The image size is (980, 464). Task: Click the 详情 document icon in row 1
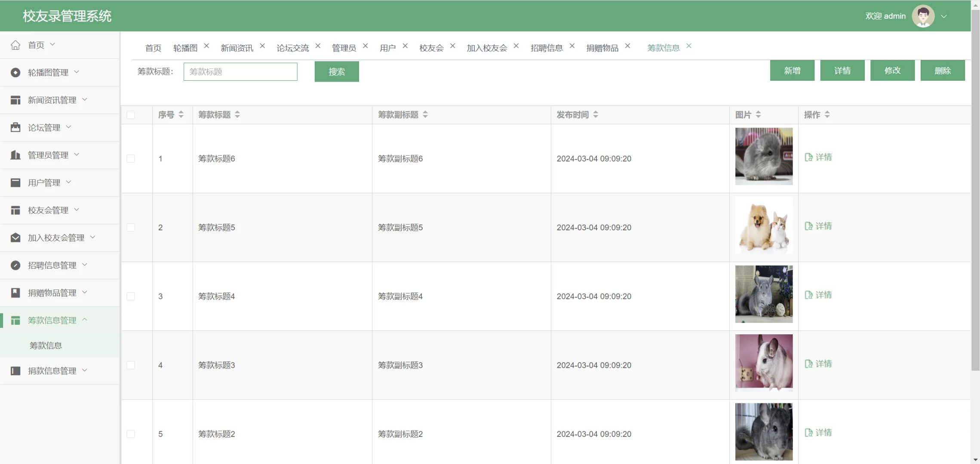pyautogui.click(x=809, y=157)
